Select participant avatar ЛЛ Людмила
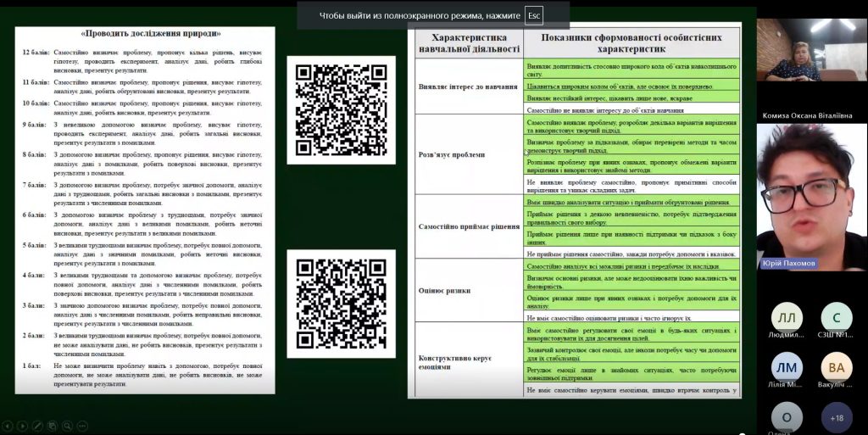The width and height of the screenshot is (868, 435). click(787, 317)
